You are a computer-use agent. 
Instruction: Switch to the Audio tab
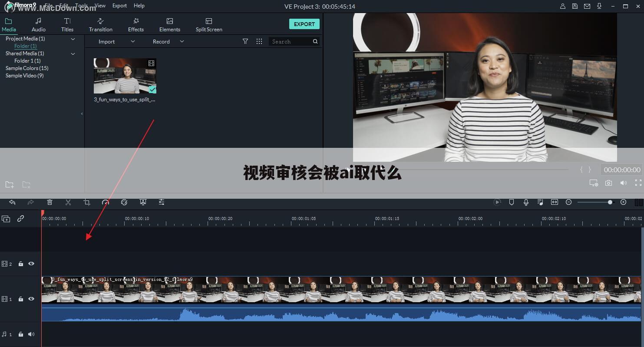tap(39, 25)
